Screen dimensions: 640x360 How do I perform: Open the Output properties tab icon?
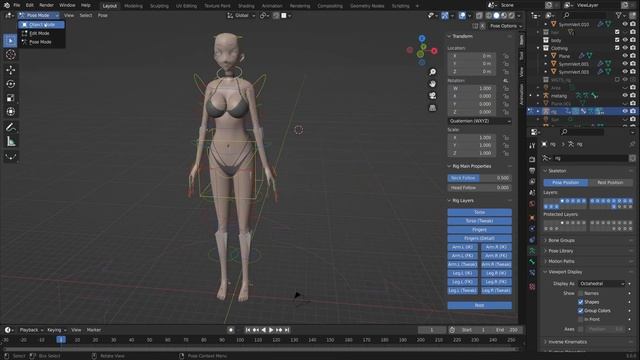click(x=532, y=171)
